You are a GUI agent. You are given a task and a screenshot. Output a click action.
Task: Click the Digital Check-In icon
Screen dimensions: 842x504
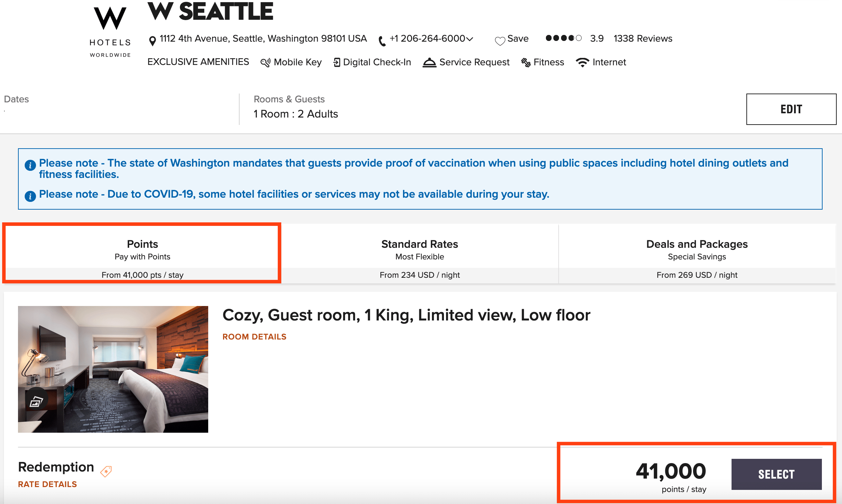click(336, 62)
